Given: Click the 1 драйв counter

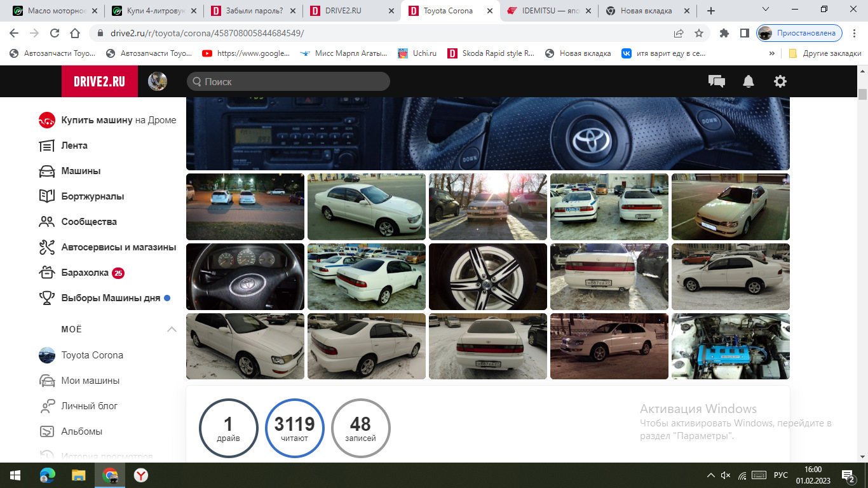Looking at the screenshot, I should (229, 428).
